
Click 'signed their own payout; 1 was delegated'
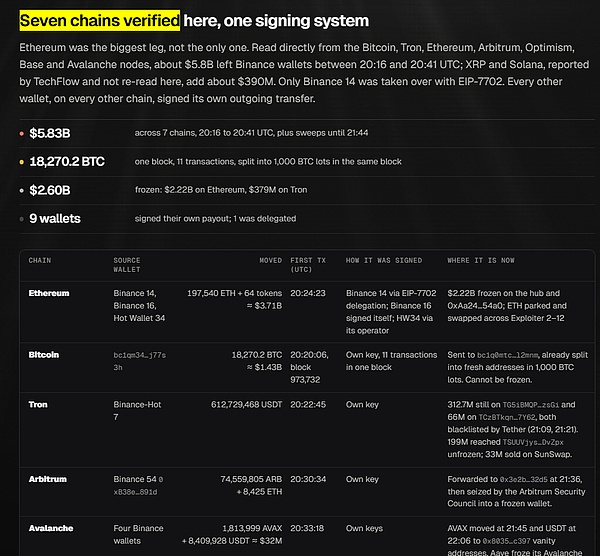pos(215,218)
